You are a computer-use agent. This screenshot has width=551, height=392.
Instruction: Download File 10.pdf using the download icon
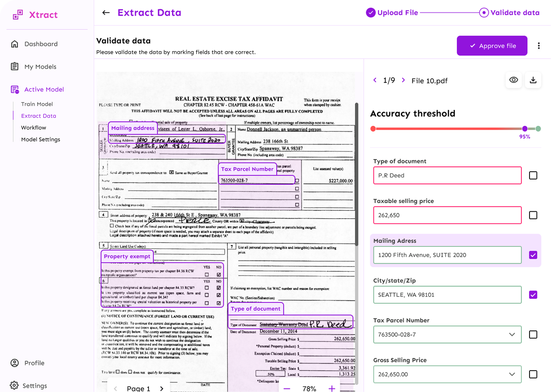tap(533, 80)
